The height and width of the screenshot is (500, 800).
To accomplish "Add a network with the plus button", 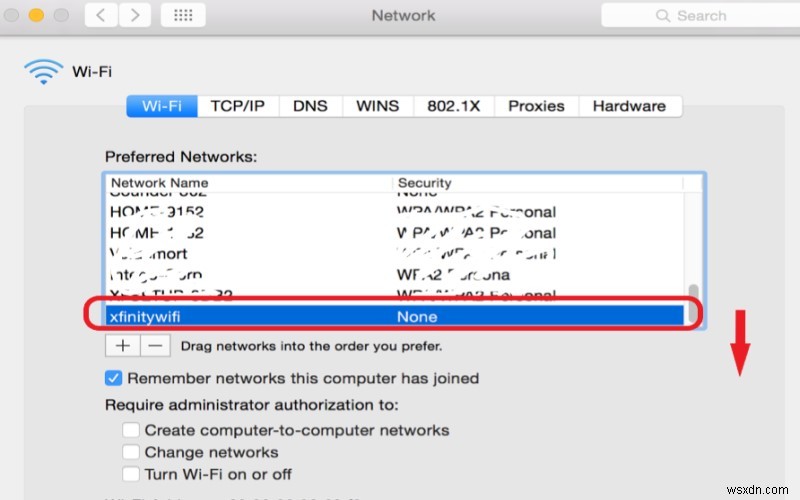I will click(x=122, y=346).
